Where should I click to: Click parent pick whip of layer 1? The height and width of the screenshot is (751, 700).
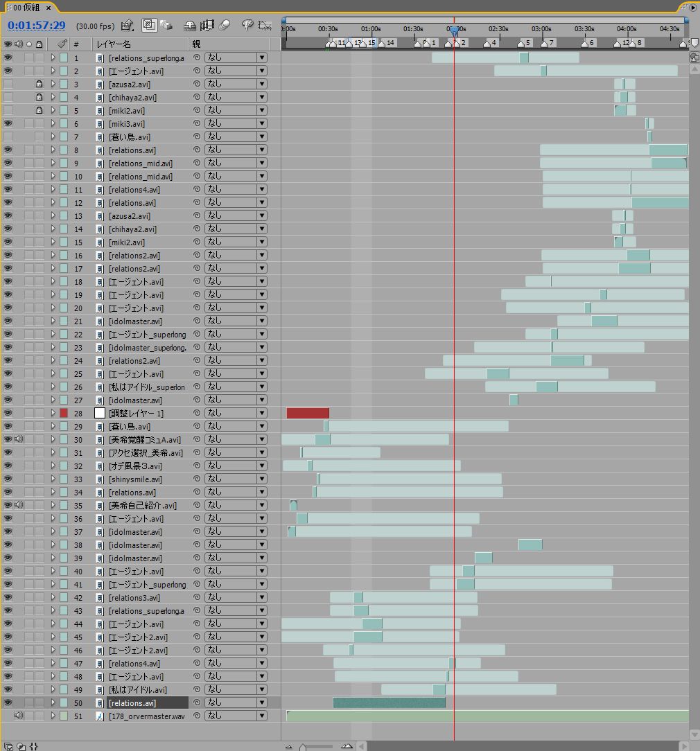coord(196,58)
